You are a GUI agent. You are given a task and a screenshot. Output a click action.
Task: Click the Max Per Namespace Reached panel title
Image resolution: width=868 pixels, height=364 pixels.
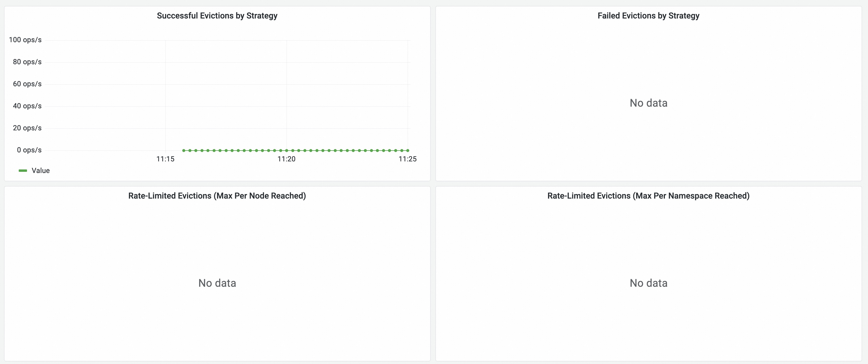tap(648, 196)
